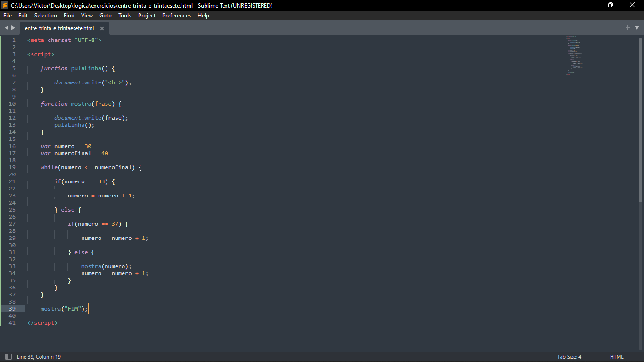Change Tab Size: 4 setting
This screenshot has width=644, height=362.
pos(569,357)
